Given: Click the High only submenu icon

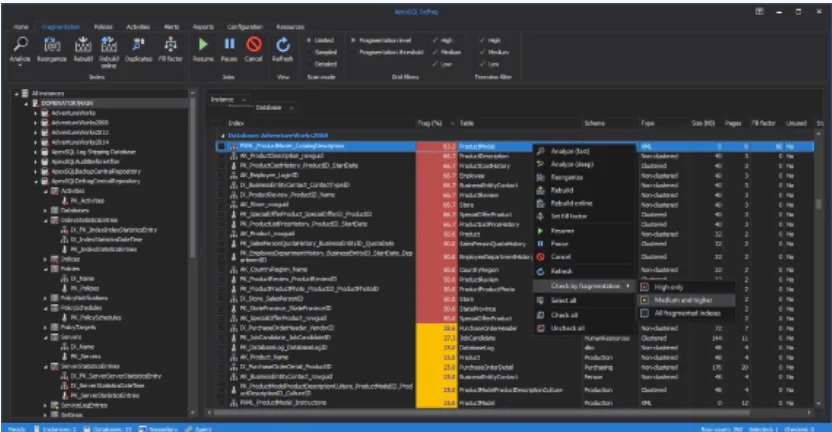Looking at the screenshot, I should tap(645, 287).
